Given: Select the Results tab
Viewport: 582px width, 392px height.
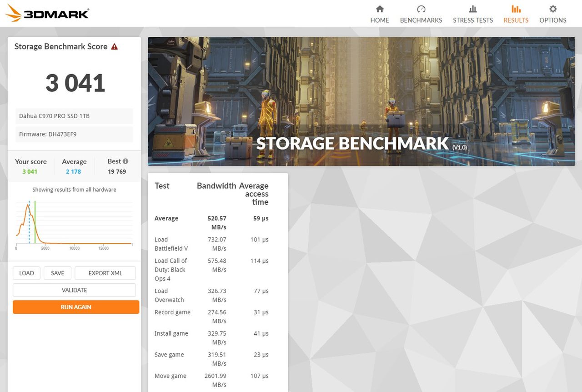Looking at the screenshot, I should [516, 14].
